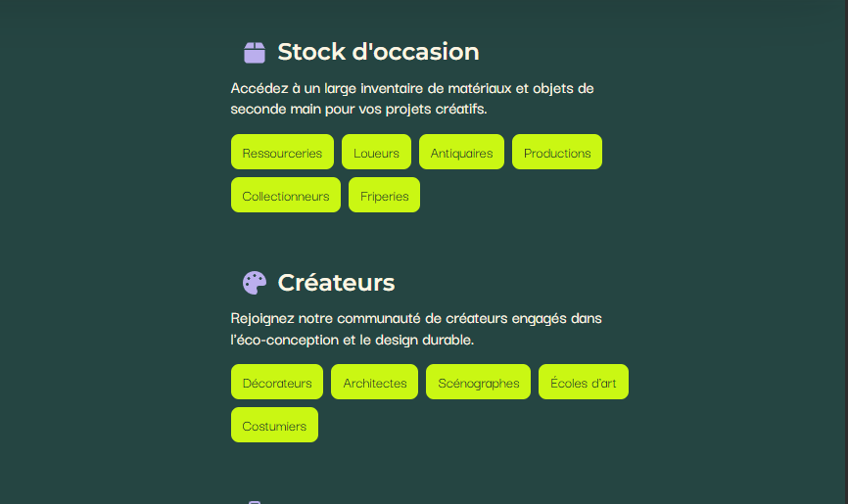Viewport: 848px width, 504px height.
Task: Click the Créateurs heading
Action: click(x=336, y=283)
